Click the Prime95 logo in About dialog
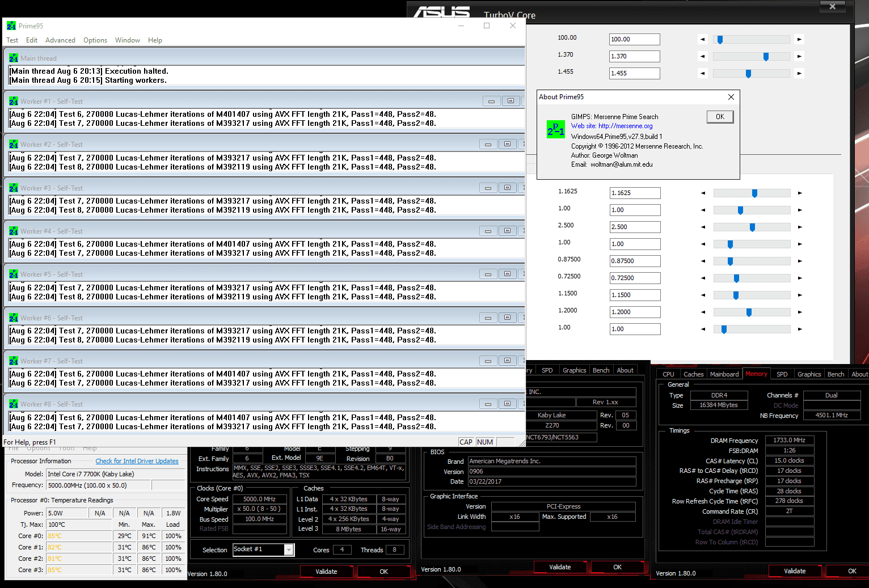Viewport: 869px width, 588px height. click(556, 129)
